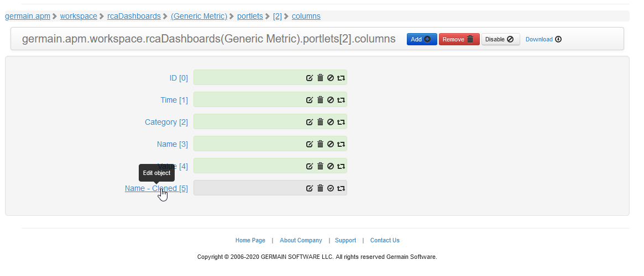Enable the Name - Cloned [5] column via check-circle icon

click(x=331, y=188)
